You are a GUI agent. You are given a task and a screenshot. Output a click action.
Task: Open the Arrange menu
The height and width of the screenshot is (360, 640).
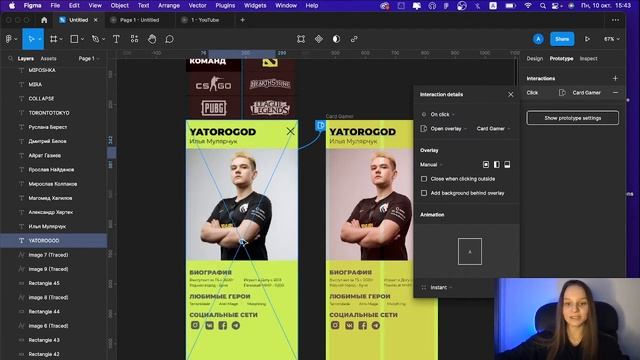[x=169, y=5]
